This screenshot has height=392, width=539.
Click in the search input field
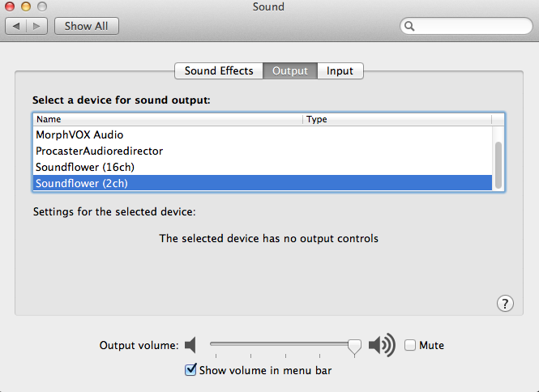tap(470, 27)
